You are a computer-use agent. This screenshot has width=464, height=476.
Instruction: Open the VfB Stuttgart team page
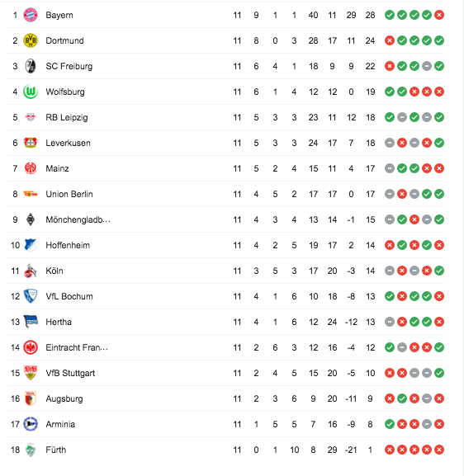point(70,373)
